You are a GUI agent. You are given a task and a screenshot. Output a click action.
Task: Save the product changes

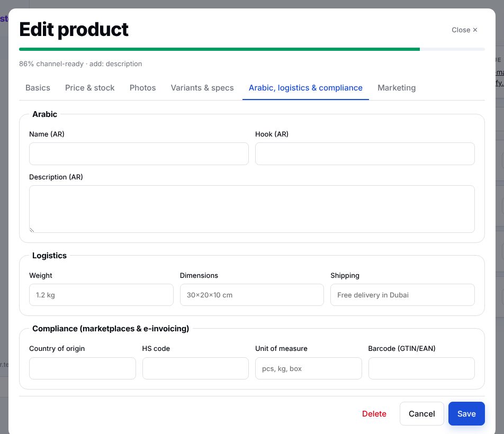tap(466, 414)
